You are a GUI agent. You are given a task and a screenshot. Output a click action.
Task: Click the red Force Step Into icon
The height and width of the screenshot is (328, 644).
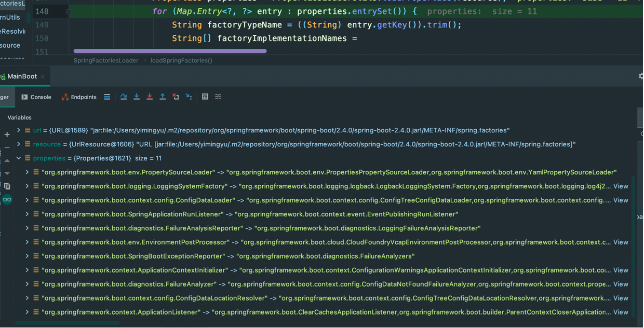pos(150,97)
